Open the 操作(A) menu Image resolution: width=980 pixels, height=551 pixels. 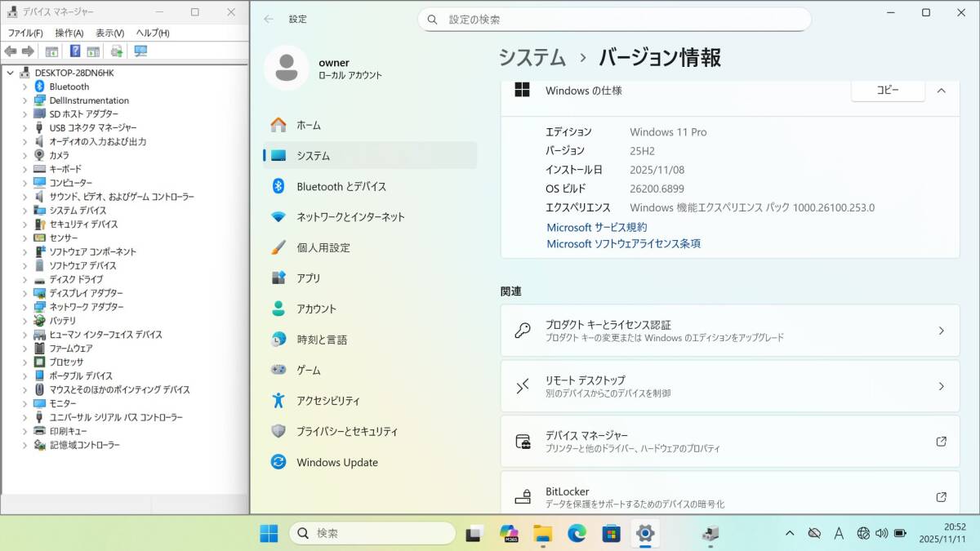(x=69, y=33)
